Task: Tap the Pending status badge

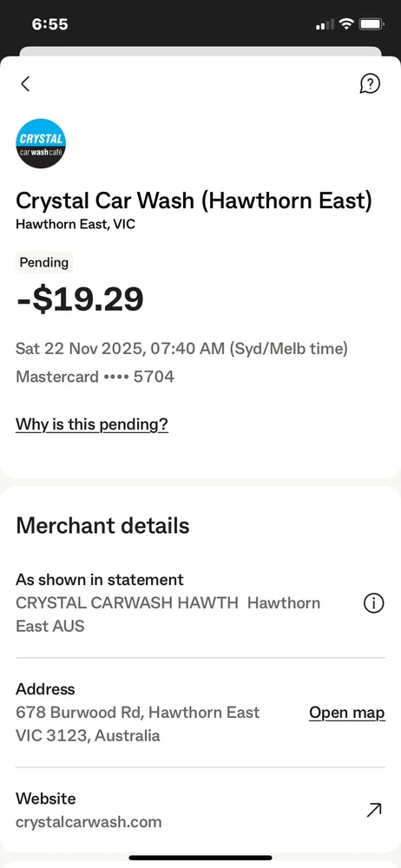Action: tap(43, 262)
